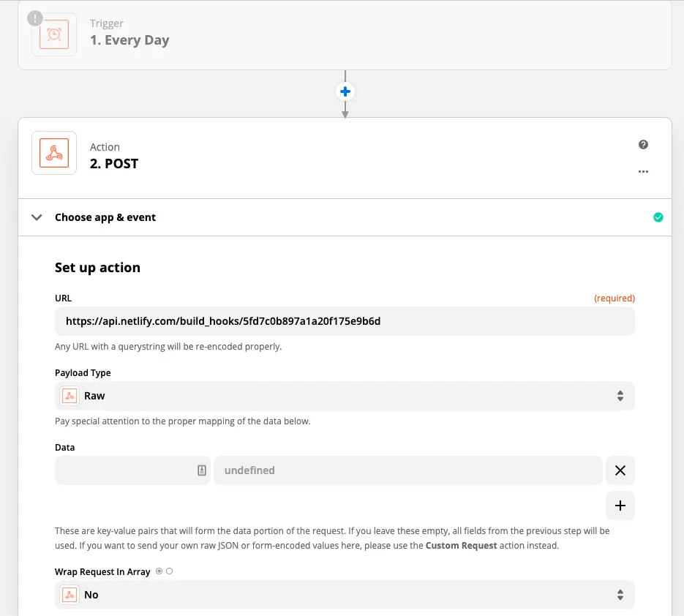Open help via the question mark icon

point(643,145)
